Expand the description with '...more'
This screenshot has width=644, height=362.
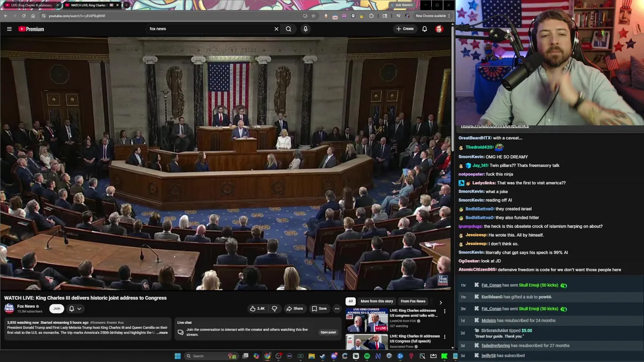tap(163, 333)
